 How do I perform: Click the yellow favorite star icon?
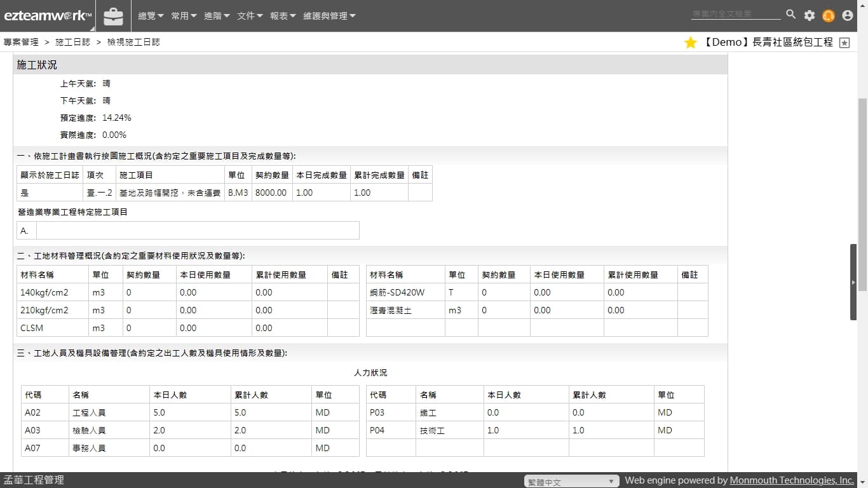coord(691,43)
